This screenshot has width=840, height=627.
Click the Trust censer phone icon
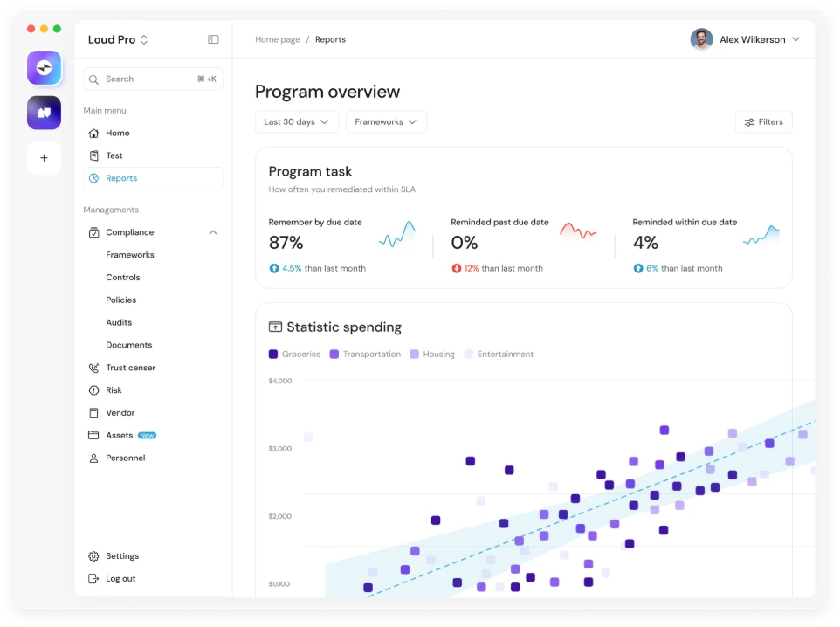pyautogui.click(x=94, y=368)
